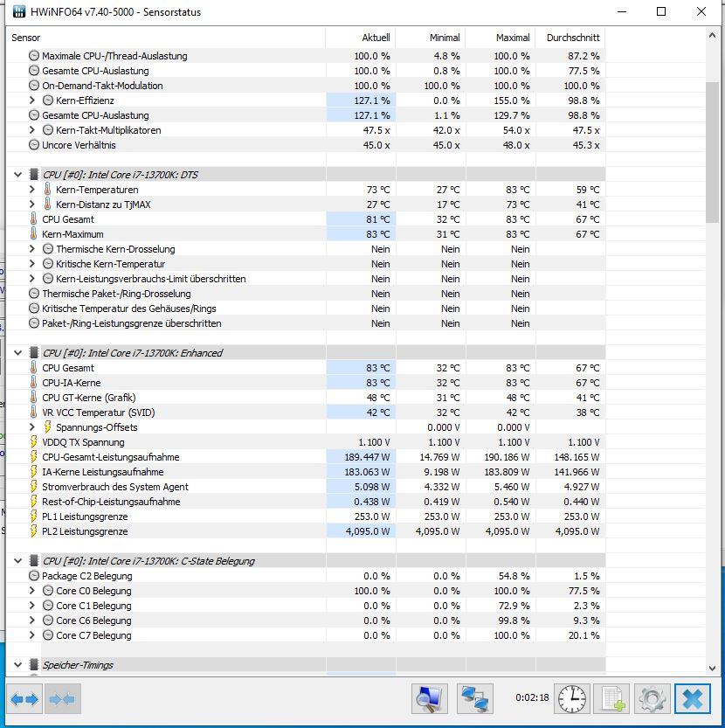The image size is (725, 728).
Task: Select the IA-Kerne Leistungsaufnahme row
Action: click(x=306, y=472)
